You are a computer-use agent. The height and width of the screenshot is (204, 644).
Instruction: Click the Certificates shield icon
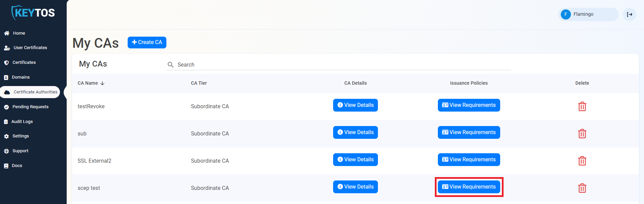pyautogui.click(x=7, y=62)
